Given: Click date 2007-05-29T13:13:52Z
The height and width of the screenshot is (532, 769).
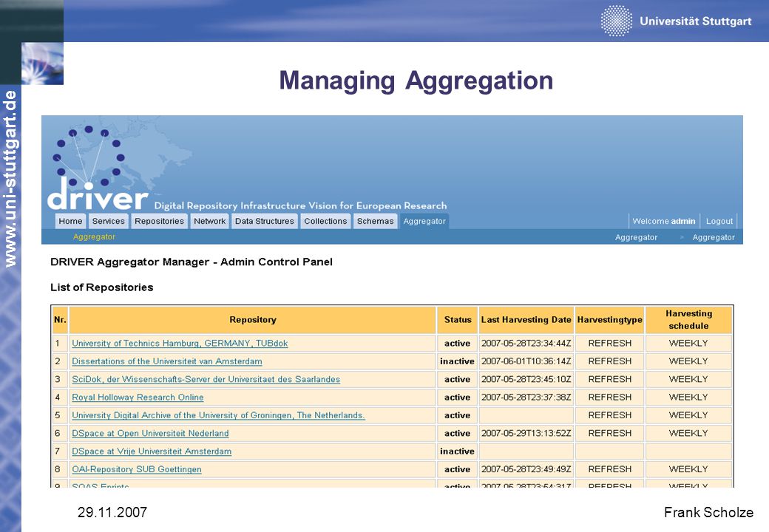Looking at the screenshot, I should 526,434.
